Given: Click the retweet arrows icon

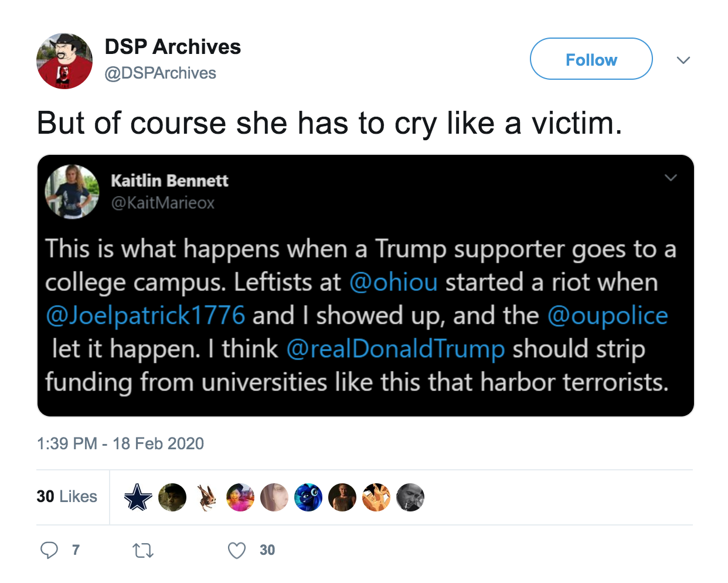Looking at the screenshot, I should 143,550.
